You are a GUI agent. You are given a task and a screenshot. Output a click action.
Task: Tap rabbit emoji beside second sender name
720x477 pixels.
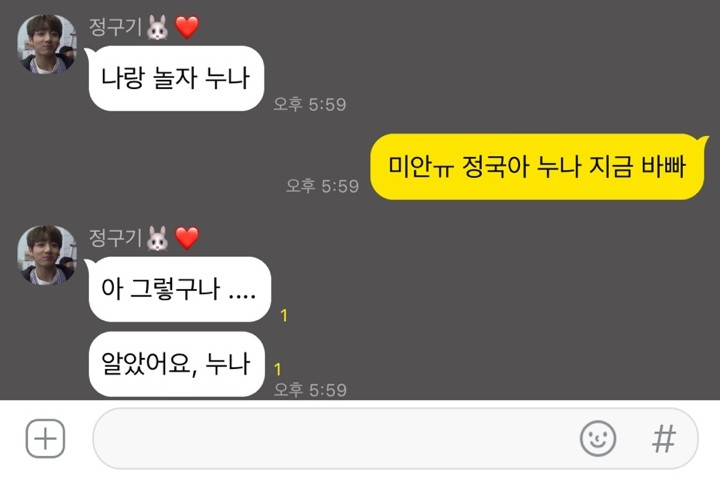(158, 238)
